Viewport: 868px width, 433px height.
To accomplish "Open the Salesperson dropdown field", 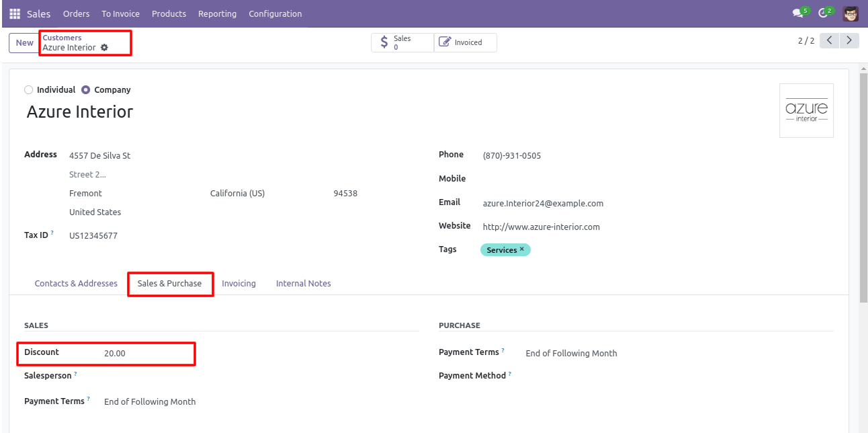I will click(261, 376).
